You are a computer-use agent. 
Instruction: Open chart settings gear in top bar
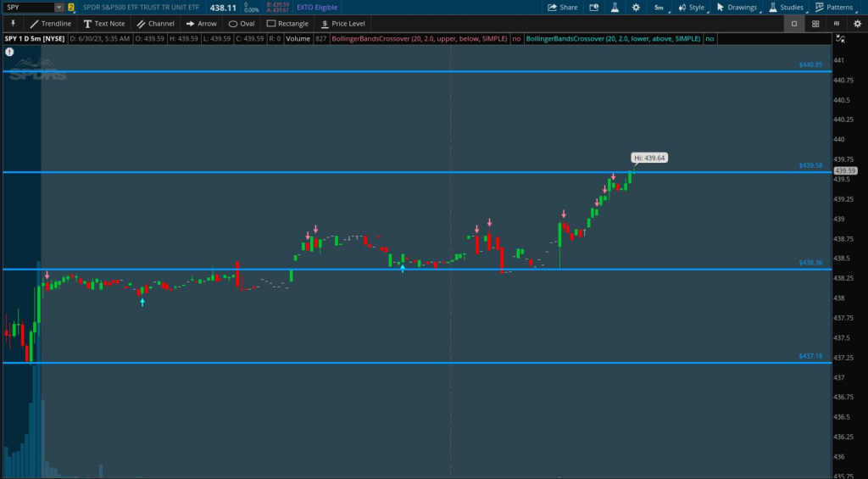(x=636, y=7)
